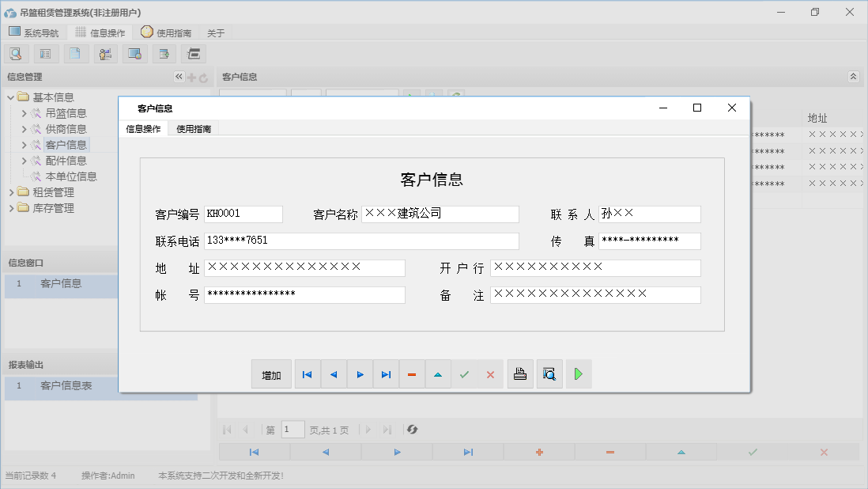Click the window export toolbar icon
Viewport: 868px width, 489px height.
click(x=164, y=54)
